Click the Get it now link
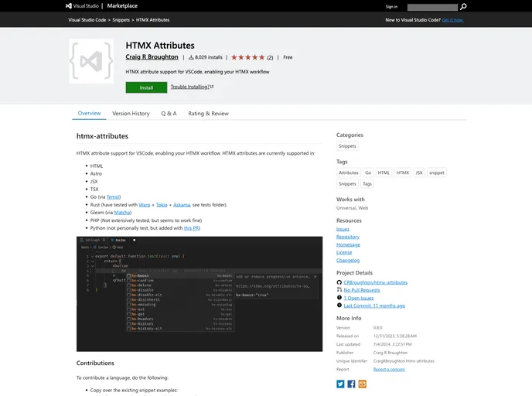Screen dimensions: 532x396 [x=452, y=20]
